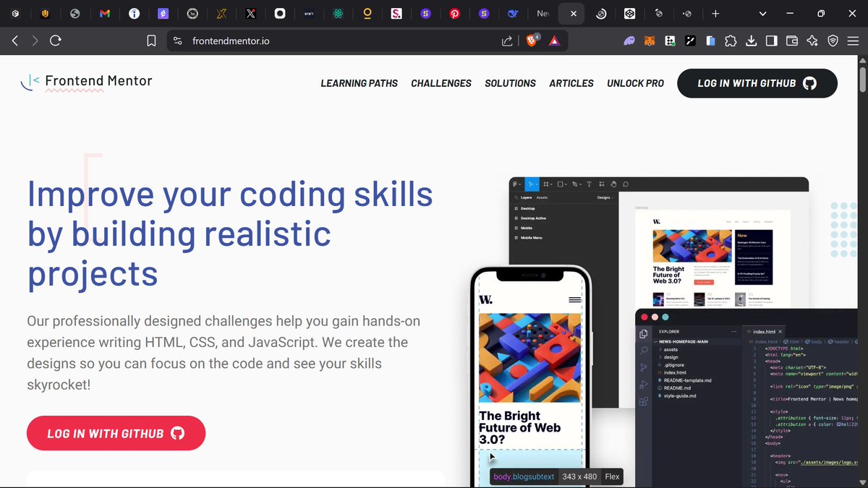Switch to the Pinterest tab
This screenshot has width=868, height=488.
click(x=454, y=13)
